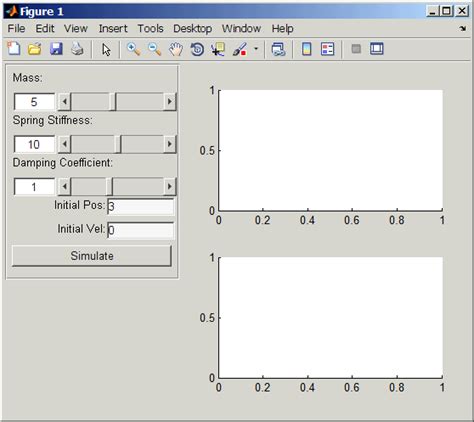Screen dimensions: 474x422
Task: Click the New Figure toolbar icon
Action: tap(14, 49)
